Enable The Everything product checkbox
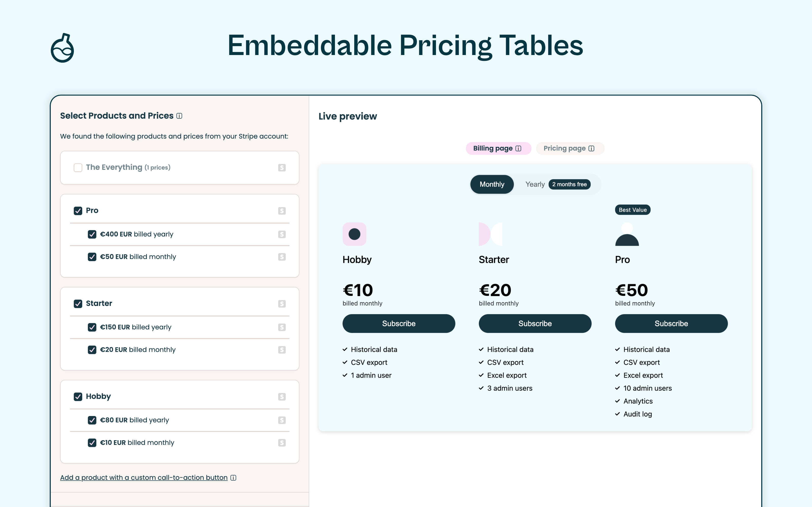This screenshot has height=507, width=812. pyautogui.click(x=78, y=168)
